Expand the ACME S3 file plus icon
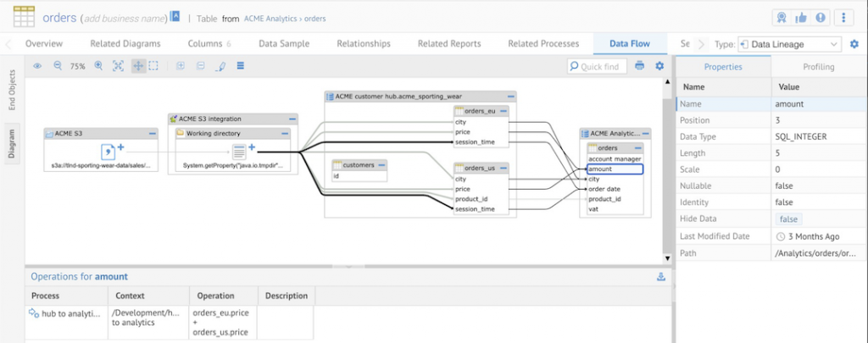 tap(120, 147)
